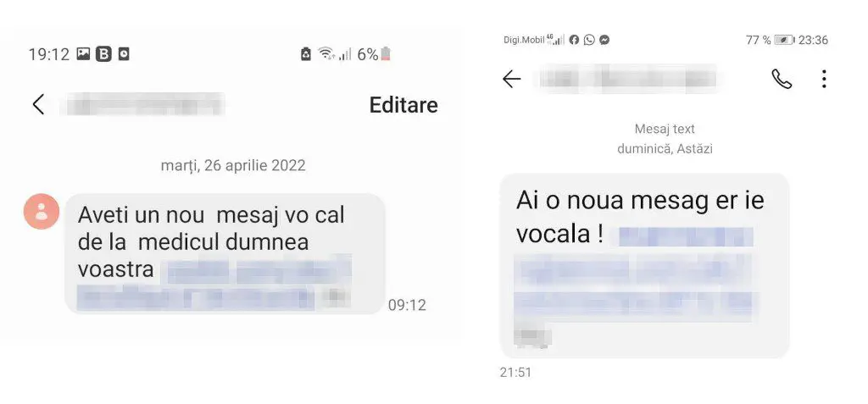This screenshot has width=868, height=404.
Task: Tap the Messenger notification icon
Action: point(604,40)
